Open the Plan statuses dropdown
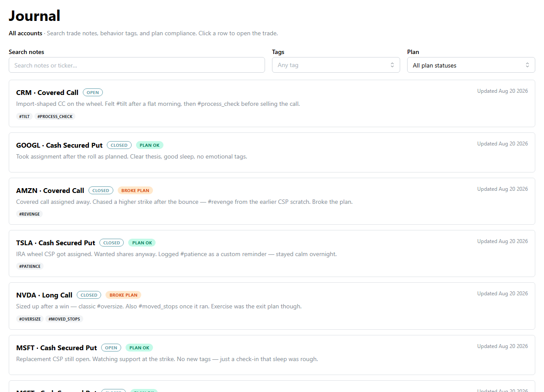 (471, 65)
